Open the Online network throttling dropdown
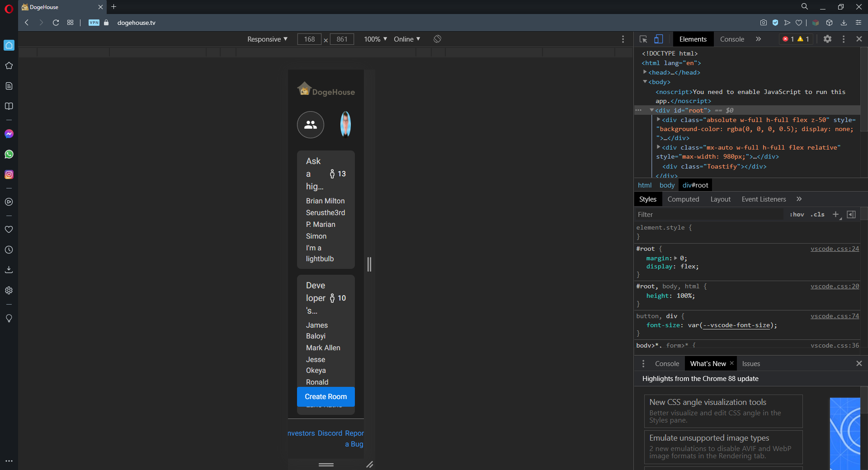The image size is (868, 470). [406, 39]
